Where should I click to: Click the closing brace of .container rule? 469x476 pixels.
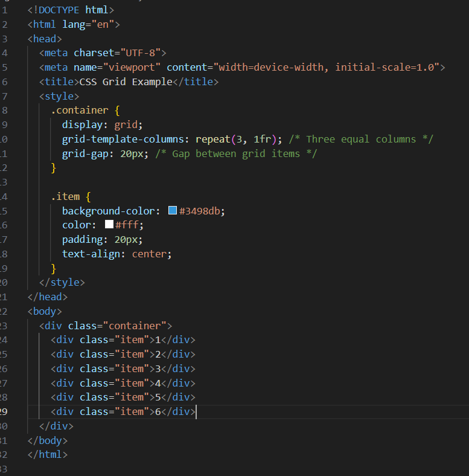[x=54, y=168]
